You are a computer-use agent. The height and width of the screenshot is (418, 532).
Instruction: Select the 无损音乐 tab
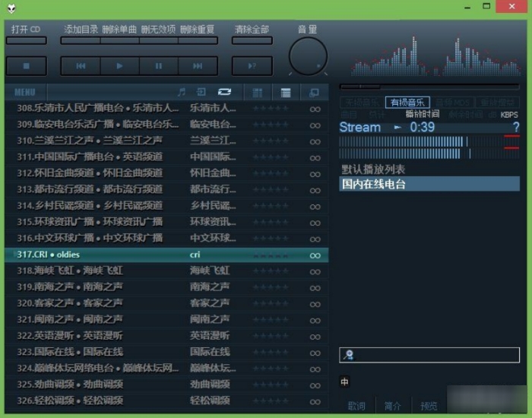(x=362, y=102)
